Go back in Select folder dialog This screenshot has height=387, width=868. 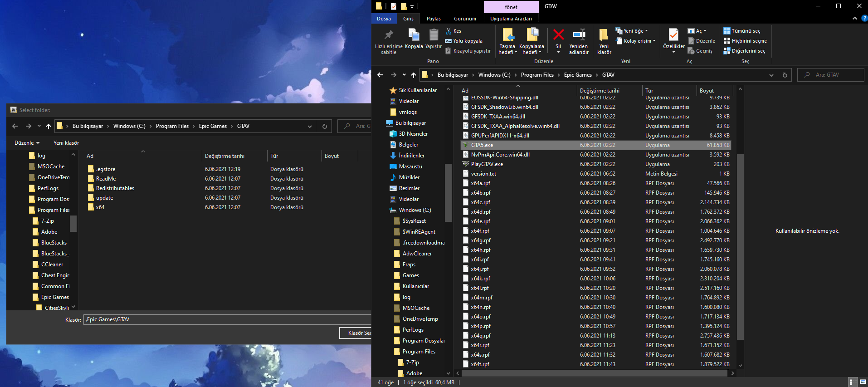[x=15, y=126]
